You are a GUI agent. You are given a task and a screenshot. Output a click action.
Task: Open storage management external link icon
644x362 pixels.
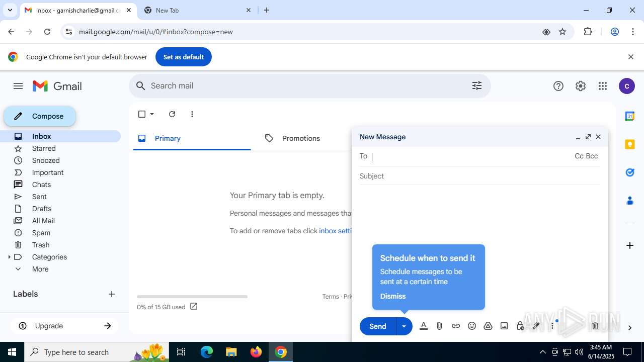(x=194, y=306)
